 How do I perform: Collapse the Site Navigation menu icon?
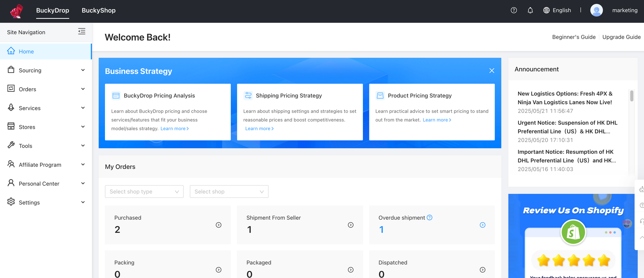coord(82,31)
